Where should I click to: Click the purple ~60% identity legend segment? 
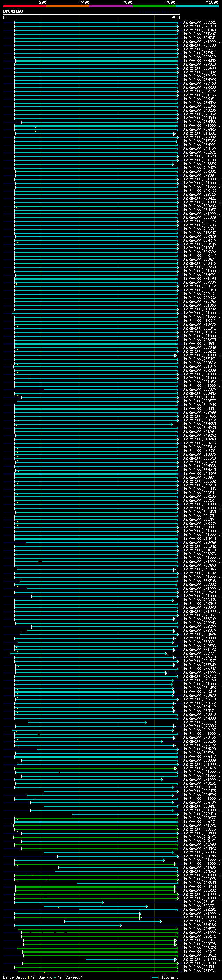point(111,6)
